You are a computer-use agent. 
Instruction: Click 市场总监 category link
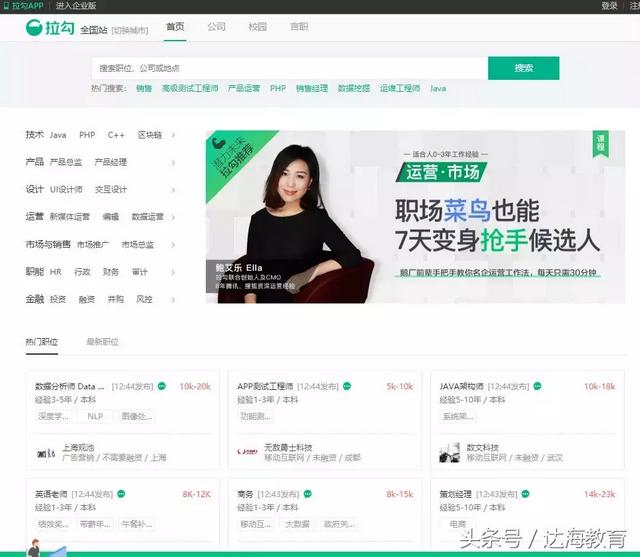pyautogui.click(x=138, y=244)
